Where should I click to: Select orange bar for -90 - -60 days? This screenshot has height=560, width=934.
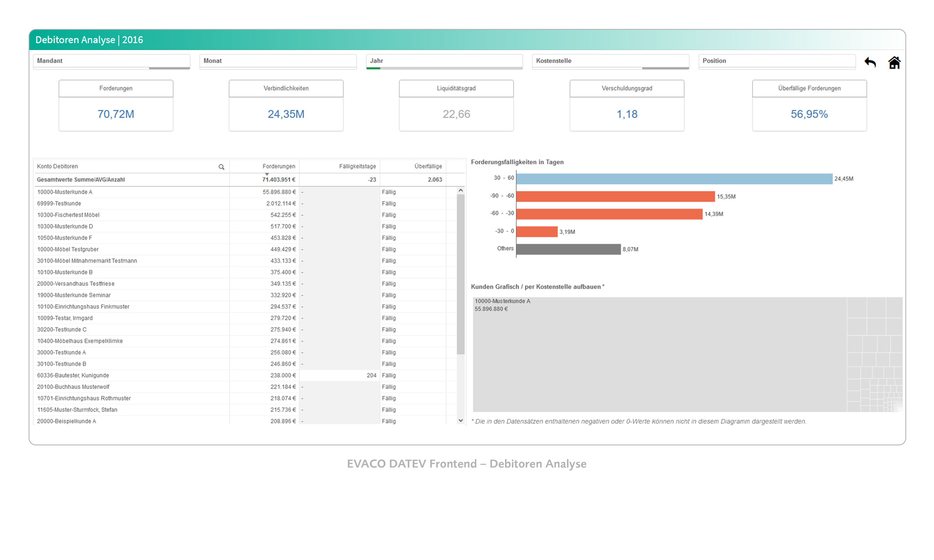[x=615, y=196]
